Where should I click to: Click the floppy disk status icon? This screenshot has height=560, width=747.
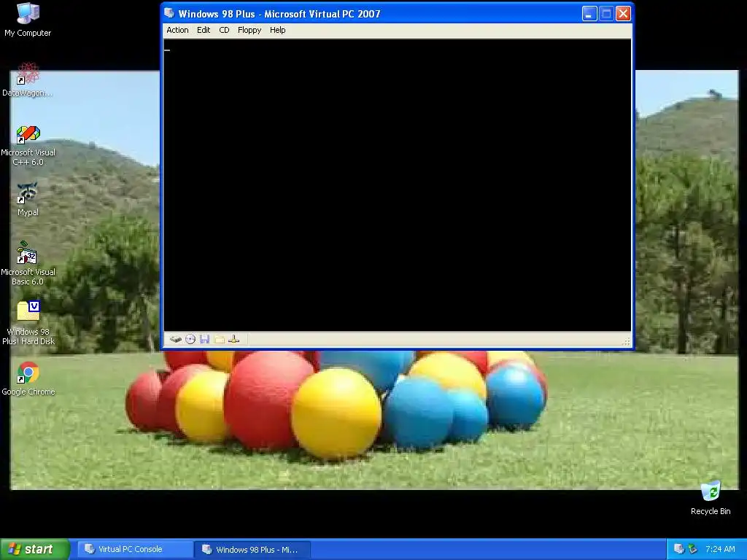(x=205, y=339)
